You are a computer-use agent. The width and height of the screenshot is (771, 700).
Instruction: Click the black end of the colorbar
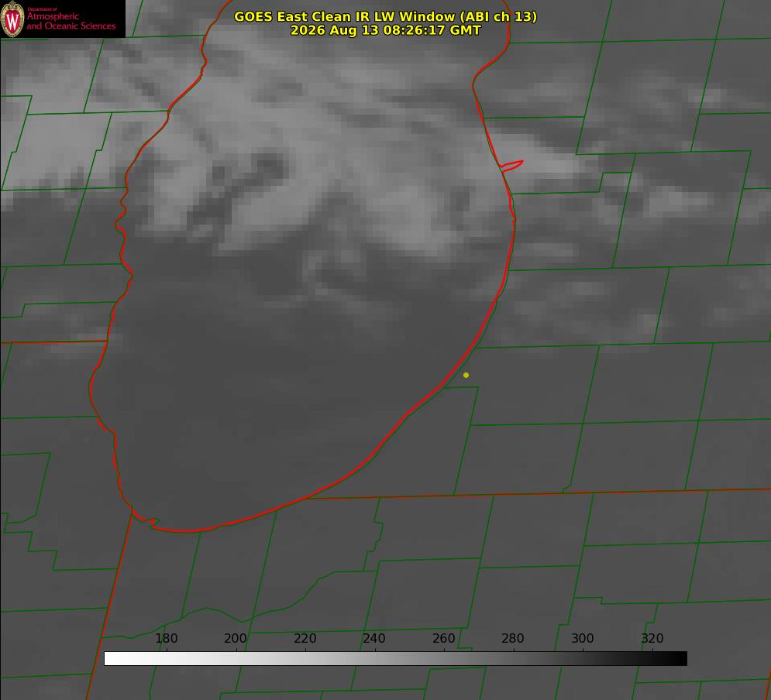[680, 658]
